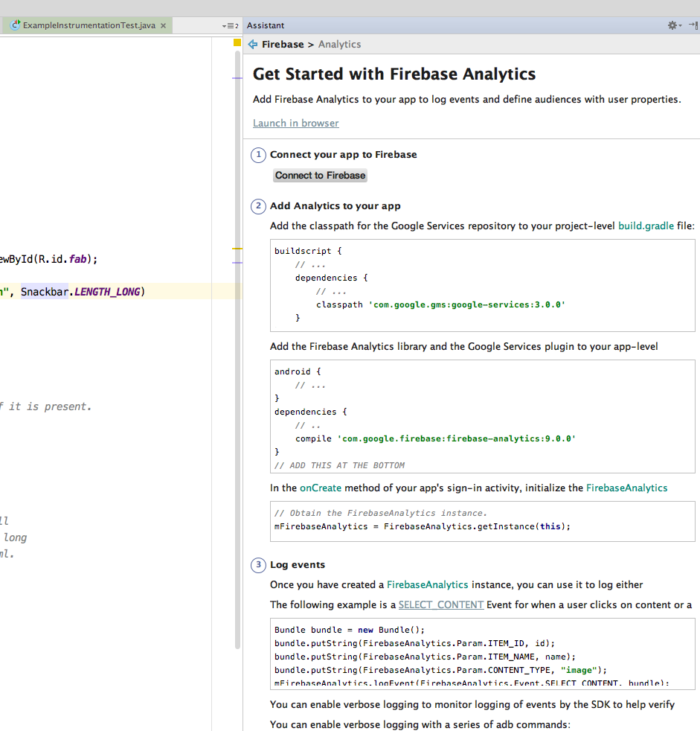
Task: Click the step 2 circle number
Action: 258,206
